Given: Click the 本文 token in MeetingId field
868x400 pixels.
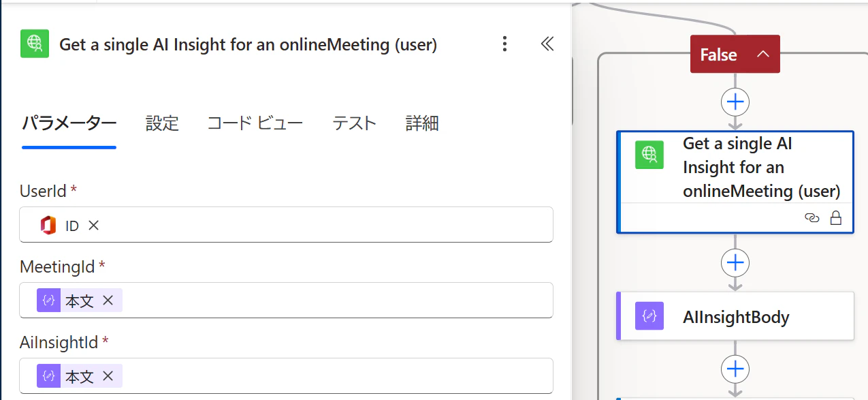Looking at the screenshot, I should click(80, 301).
